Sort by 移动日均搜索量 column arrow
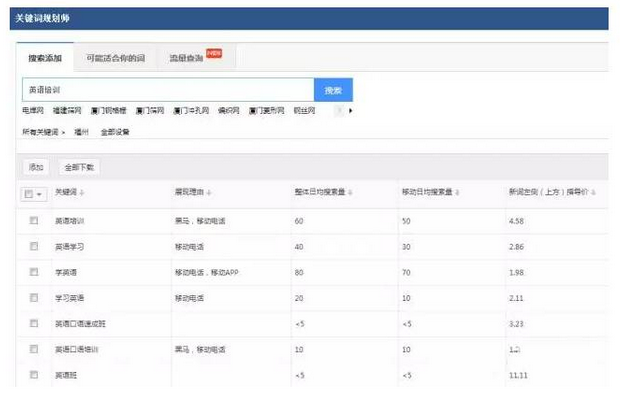The width and height of the screenshot is (620, 405). 457,193
